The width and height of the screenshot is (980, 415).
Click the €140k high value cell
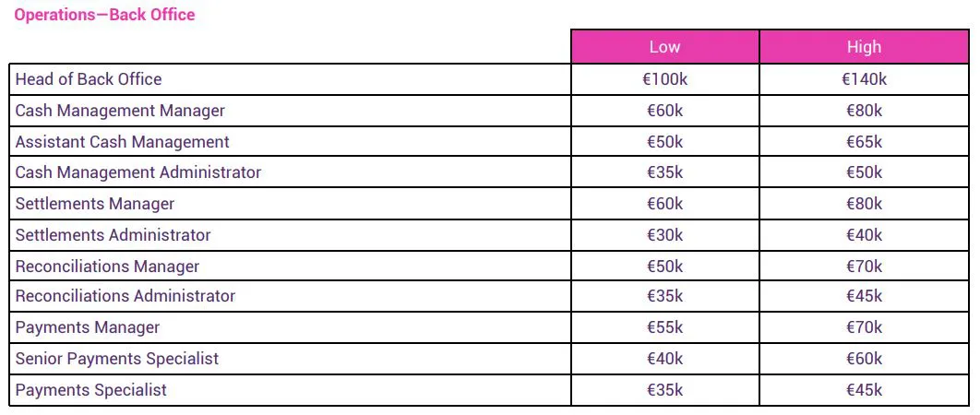(864, 79)
